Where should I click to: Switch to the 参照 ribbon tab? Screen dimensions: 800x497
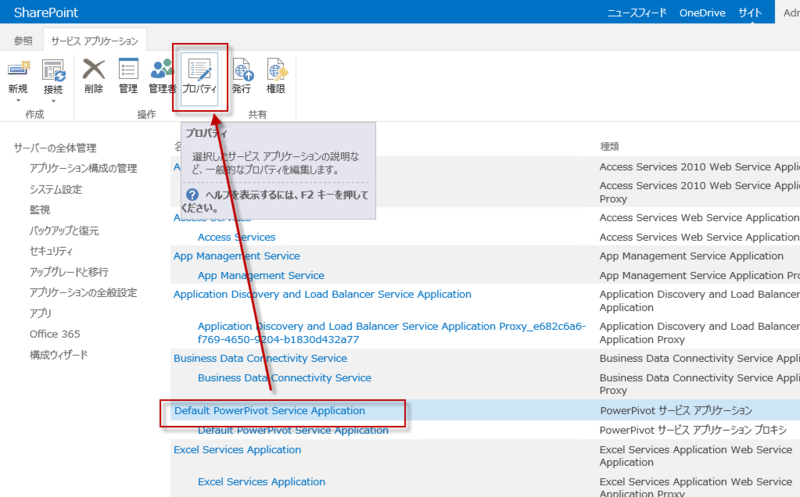tap(23, 40)
